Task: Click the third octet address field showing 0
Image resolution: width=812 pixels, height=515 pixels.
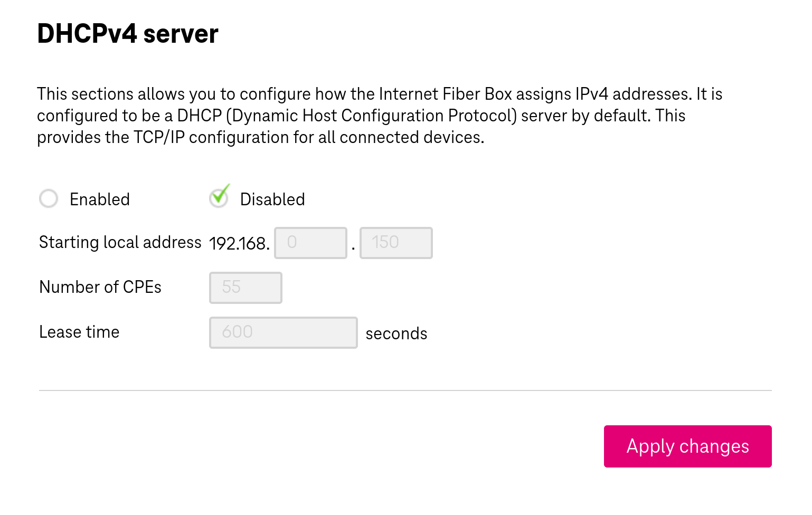Action: click(x=310, y=243)
